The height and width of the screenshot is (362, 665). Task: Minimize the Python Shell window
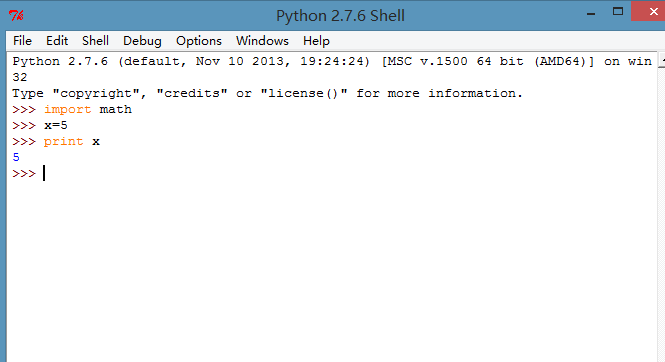[591, 13]
